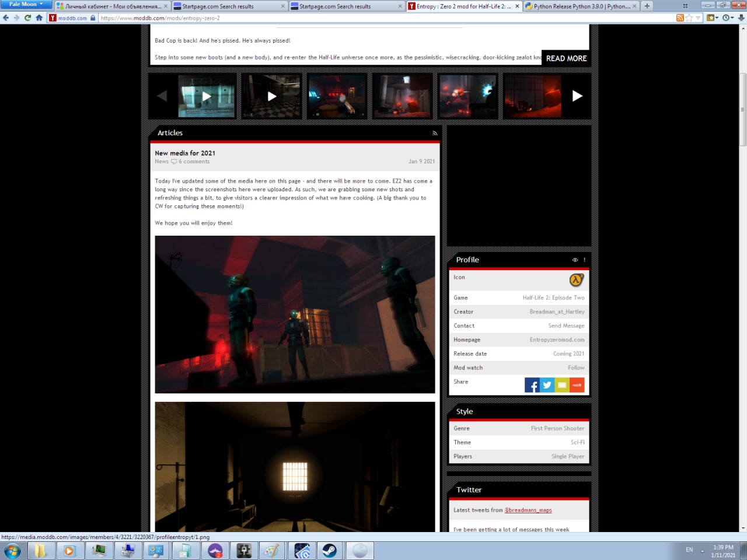Open the Steam icon in the taskbar
This screenshot has width=747, height=560.
tap(330, 550)
